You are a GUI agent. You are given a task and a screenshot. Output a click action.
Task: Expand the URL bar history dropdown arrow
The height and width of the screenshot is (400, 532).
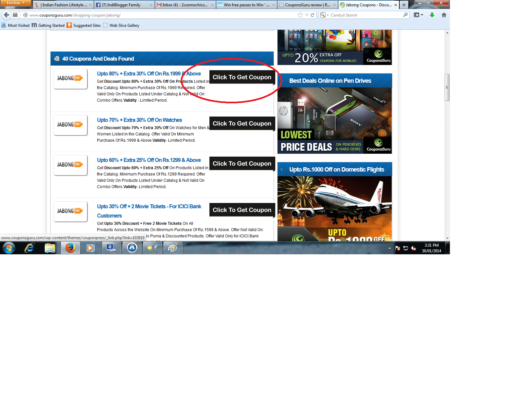[x=307, y=15]
